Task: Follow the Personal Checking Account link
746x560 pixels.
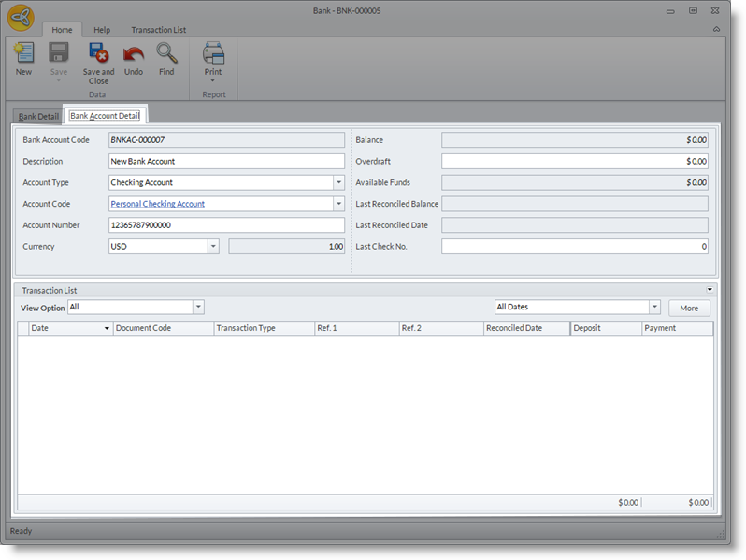Action: pos(158,204)
